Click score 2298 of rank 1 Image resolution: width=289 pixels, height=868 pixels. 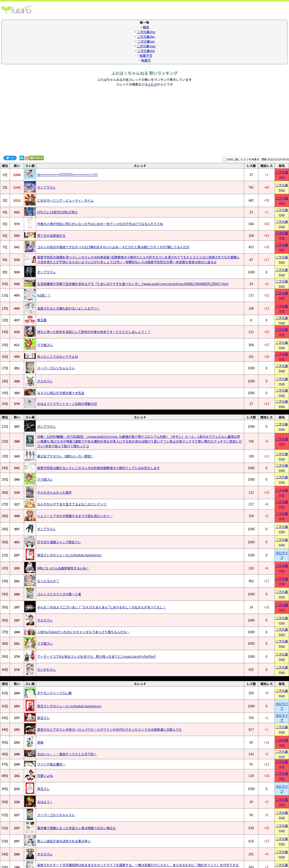coord(17,175)
